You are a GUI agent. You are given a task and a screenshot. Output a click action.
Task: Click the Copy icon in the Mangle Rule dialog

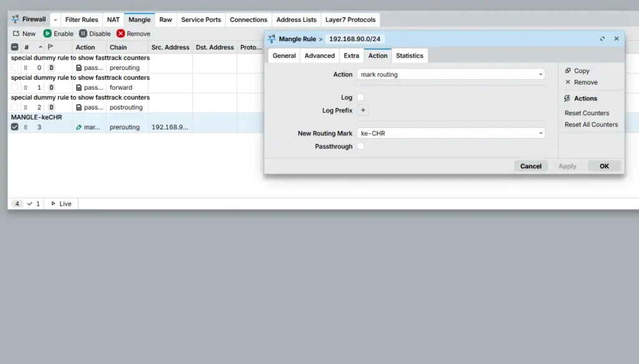click(x=568, y=70)
